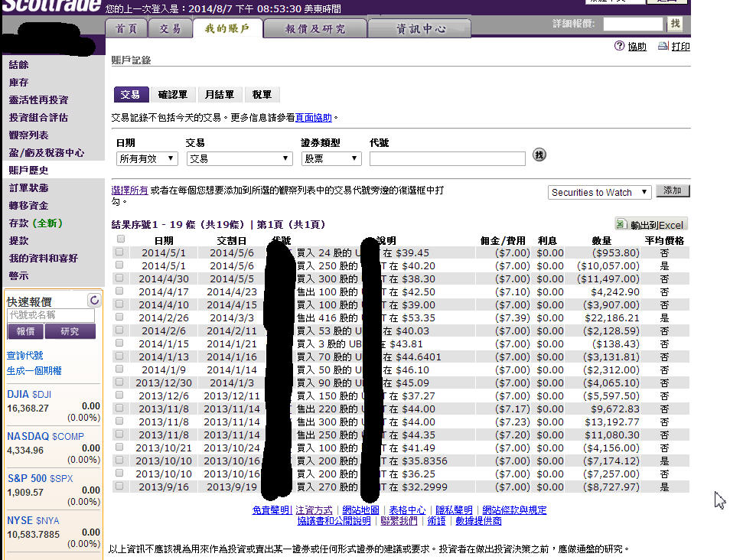Click the 找 button next to 詳細報價 field
730x560 pixels.
(675, 23)
